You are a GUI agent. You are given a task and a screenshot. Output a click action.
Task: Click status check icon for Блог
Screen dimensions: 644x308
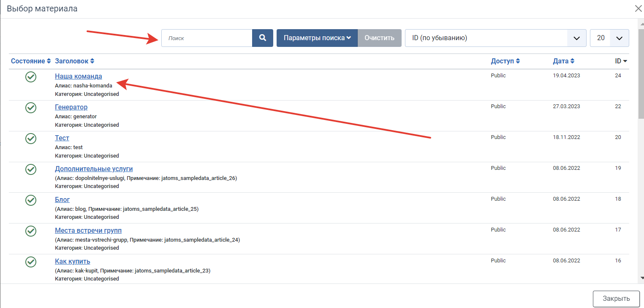[31, 200]
